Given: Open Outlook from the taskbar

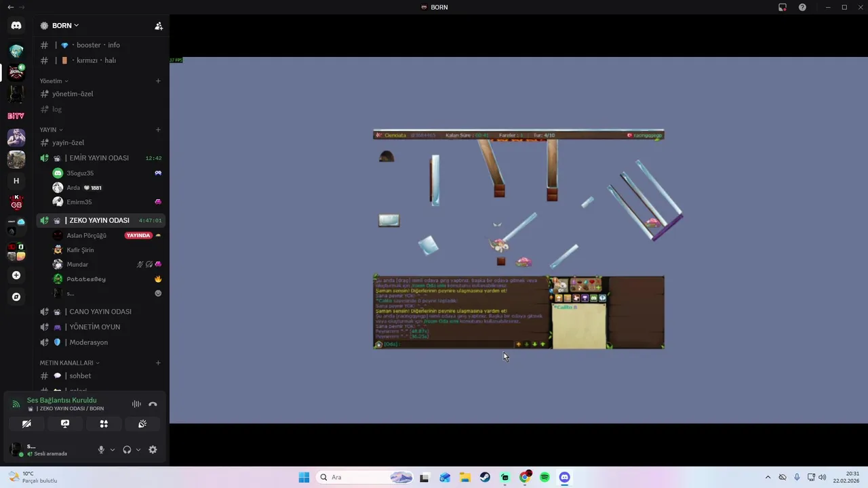Looking at the screenshot, I should 445,477.
